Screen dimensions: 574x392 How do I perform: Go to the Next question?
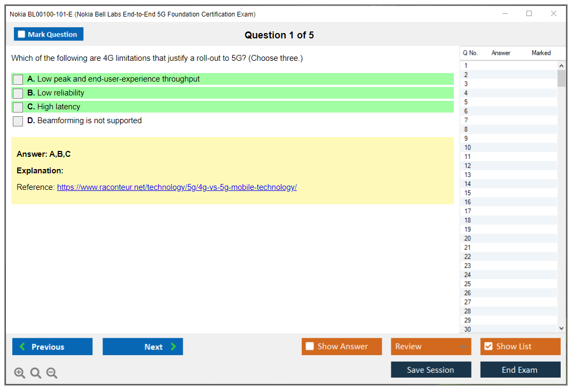(x=143, y=347)
